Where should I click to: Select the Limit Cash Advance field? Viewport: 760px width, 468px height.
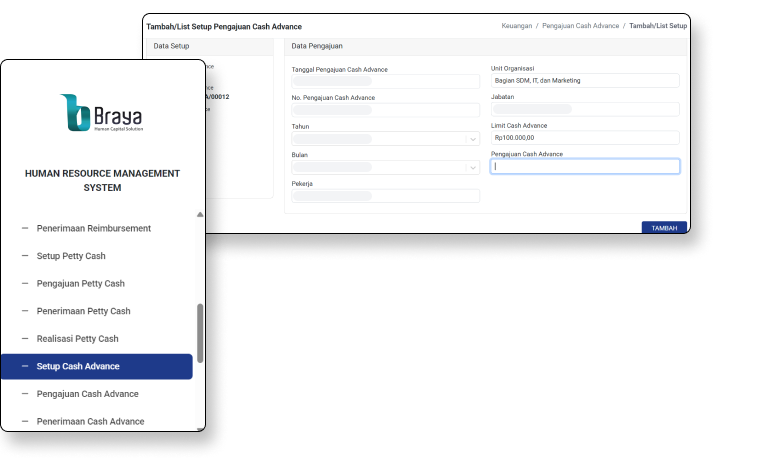pos(584,138)
